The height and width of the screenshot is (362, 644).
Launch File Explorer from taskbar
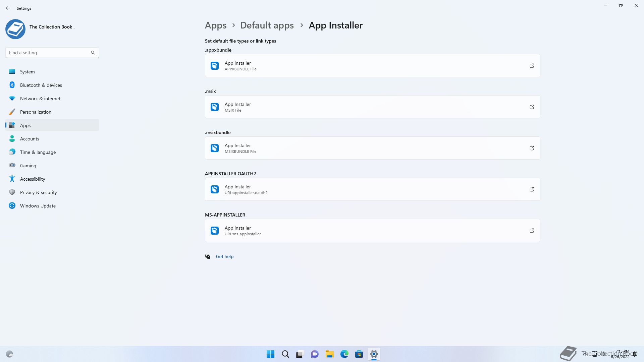(x=329, y=354)
